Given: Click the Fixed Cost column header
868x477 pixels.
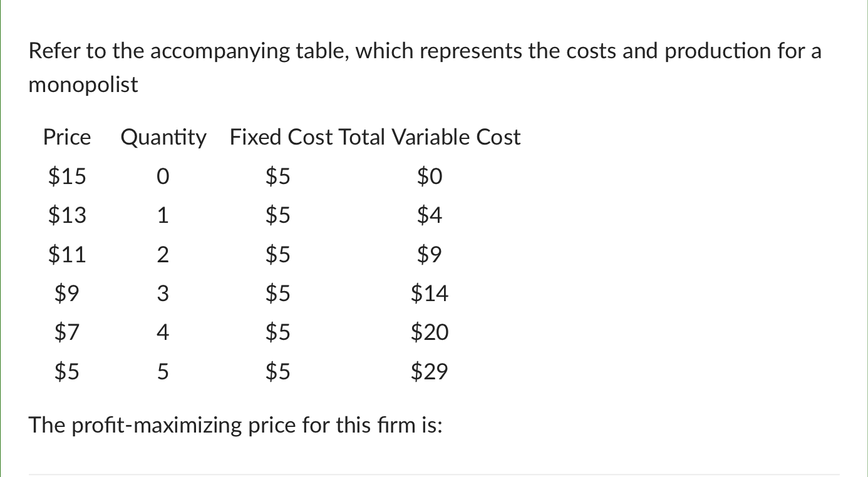Looking at the screenshot, I should 281,137.
